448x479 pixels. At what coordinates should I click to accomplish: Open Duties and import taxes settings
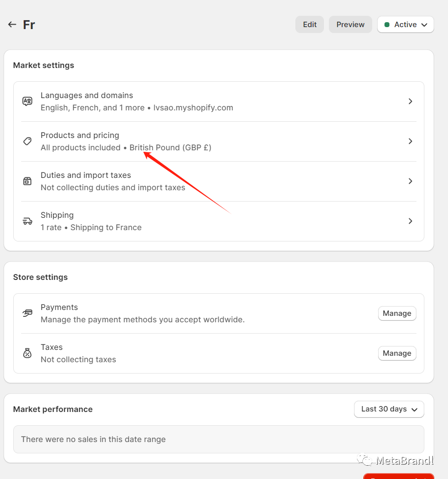point(219,181)
